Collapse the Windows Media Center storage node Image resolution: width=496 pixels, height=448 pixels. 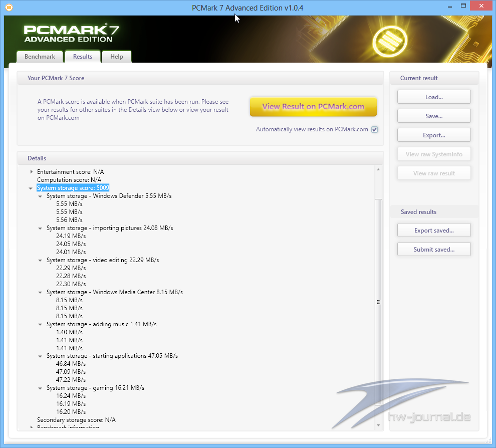(x=40, y=292)
